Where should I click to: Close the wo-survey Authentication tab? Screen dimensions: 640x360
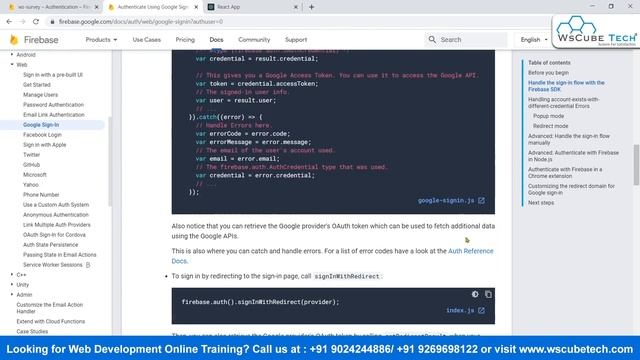point(97,7)
